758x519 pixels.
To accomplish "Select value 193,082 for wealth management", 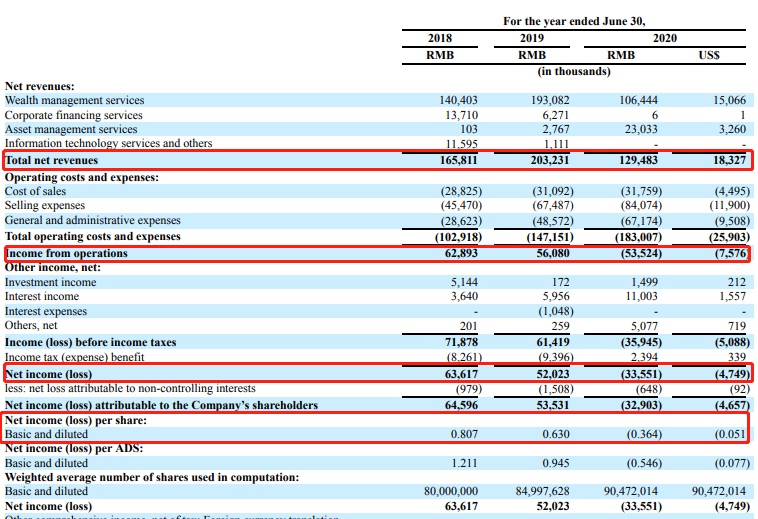I will 550,100.
